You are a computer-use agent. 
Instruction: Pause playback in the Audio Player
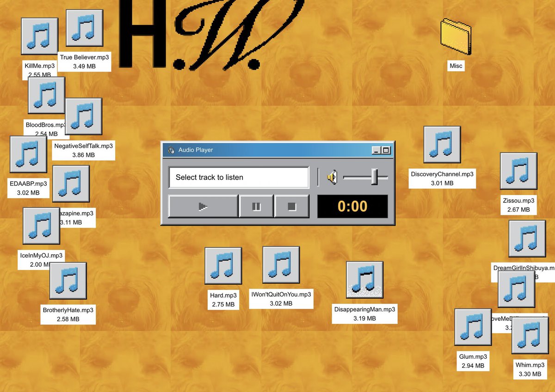(256, 206)
